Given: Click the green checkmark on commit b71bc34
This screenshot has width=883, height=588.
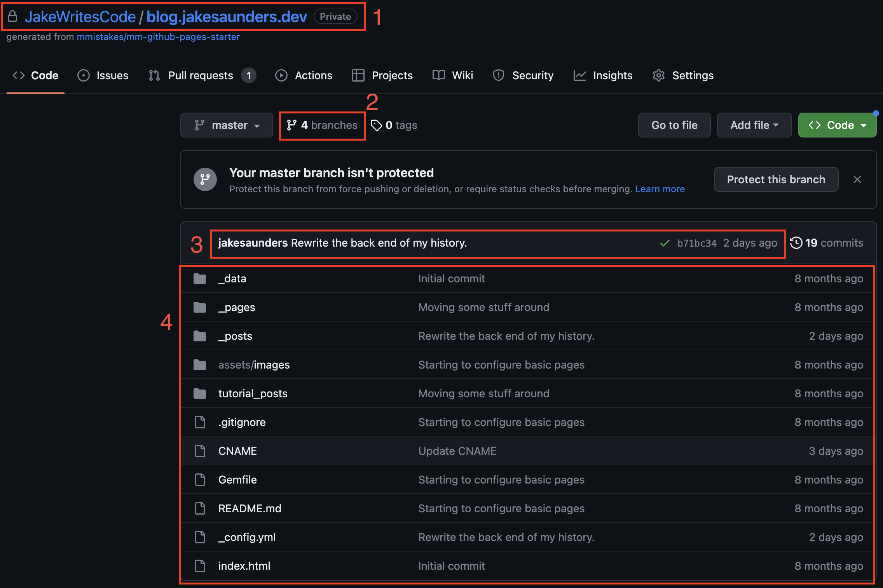Looking at the screenshot, I should click(665, 243).
